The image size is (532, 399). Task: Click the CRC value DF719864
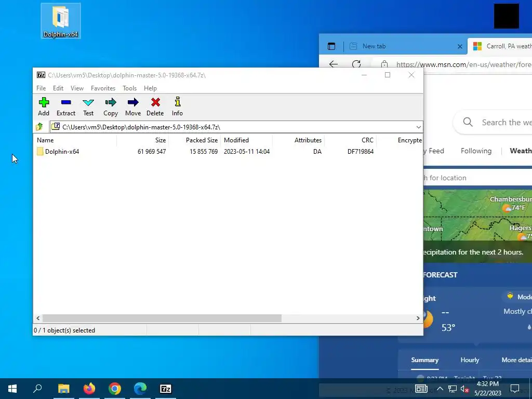point(361,152)
